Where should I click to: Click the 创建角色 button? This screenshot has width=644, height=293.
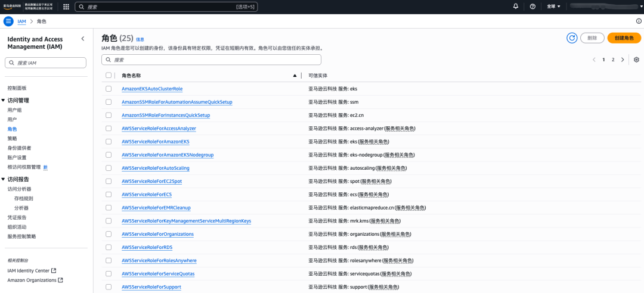(624, 38)
